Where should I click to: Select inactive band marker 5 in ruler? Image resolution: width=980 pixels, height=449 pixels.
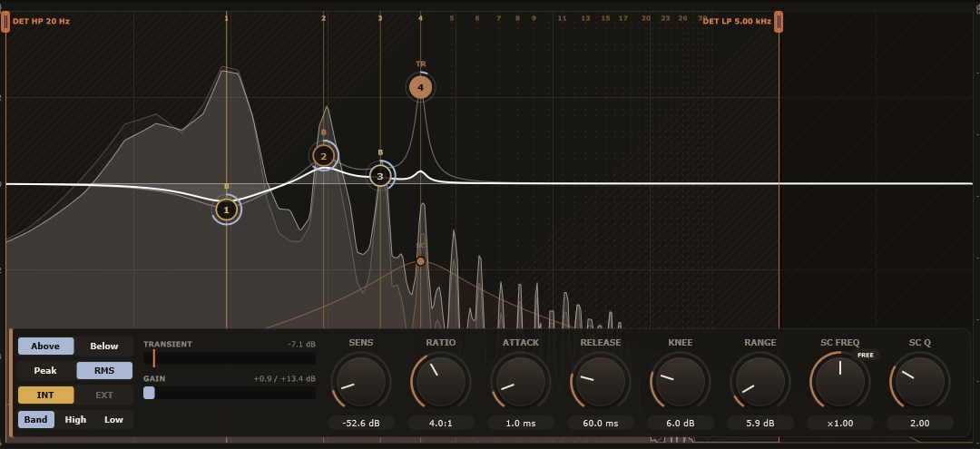point(452,18)
